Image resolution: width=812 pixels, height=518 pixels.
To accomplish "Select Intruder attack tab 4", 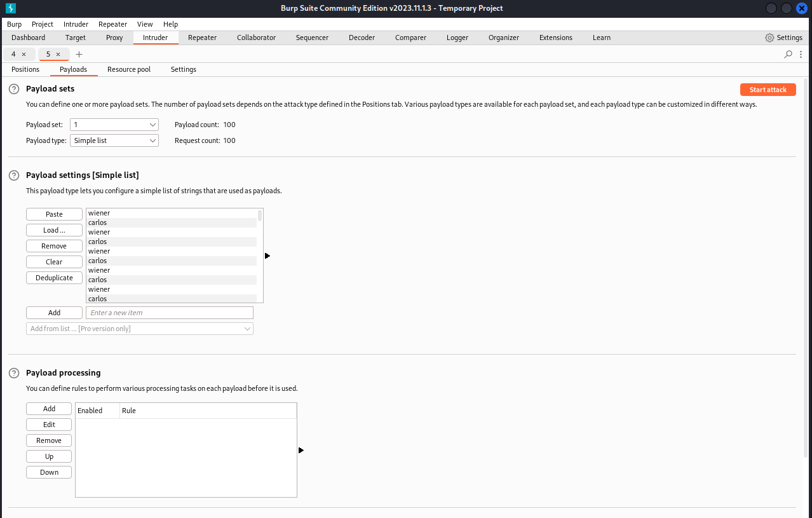I will pyautogui.click(x=13, y=54).
